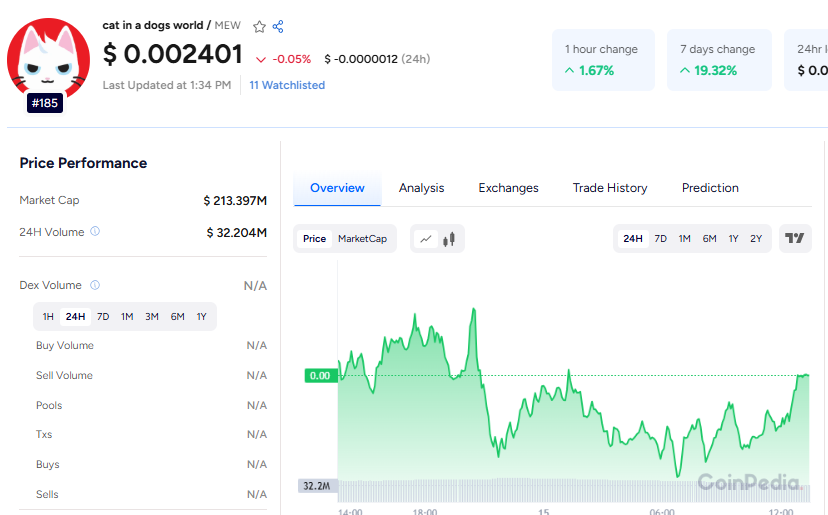Set Dex Volume period to 1H
The image size is (828, 515).
(x=48, y=316)
